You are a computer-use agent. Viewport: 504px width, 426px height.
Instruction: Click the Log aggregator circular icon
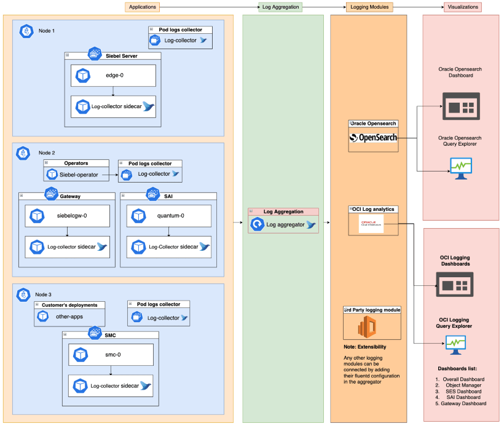(257, 224)
